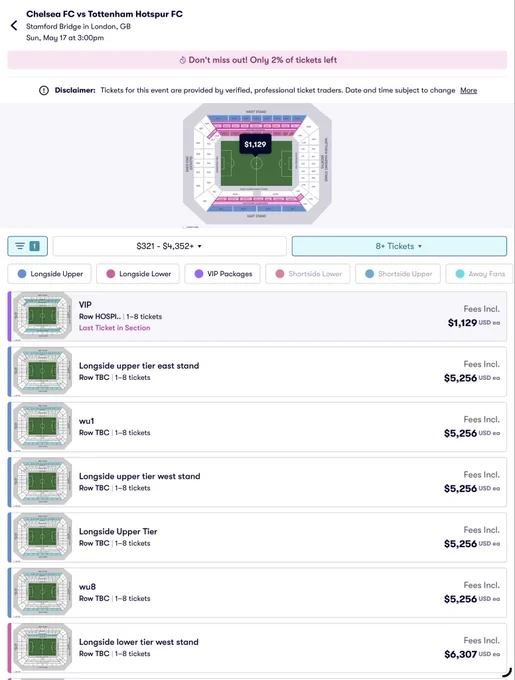Toggle the Shortside Upper category filter
515x680 pixels.
point(398,274)
